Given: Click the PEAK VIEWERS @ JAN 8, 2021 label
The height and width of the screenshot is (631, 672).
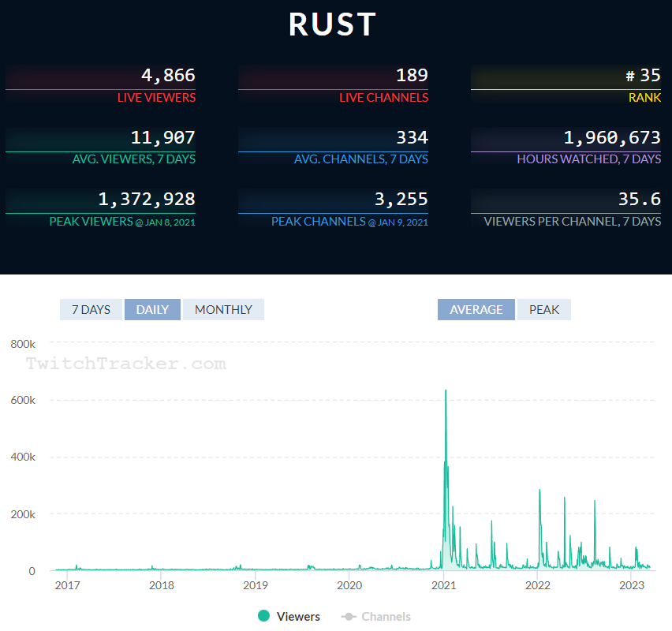Looking at the screenshot, I should click(x=122, y=222).
